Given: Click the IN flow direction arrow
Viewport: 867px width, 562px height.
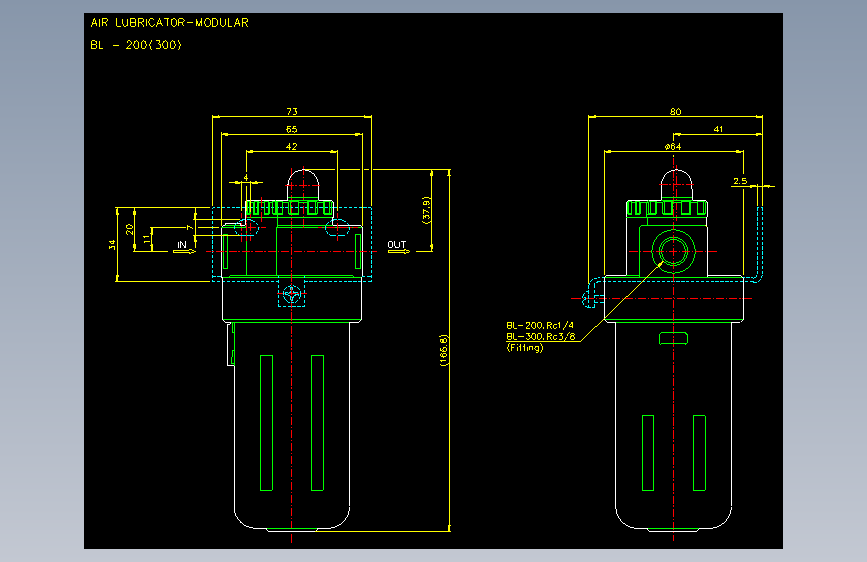Looking at the screenshot, I should point(185,252).
